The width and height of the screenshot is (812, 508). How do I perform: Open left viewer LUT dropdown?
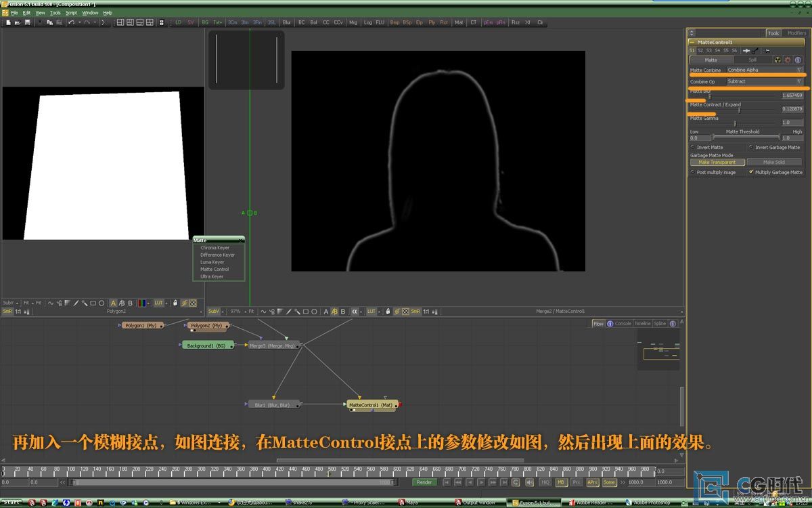click(160, 303)
